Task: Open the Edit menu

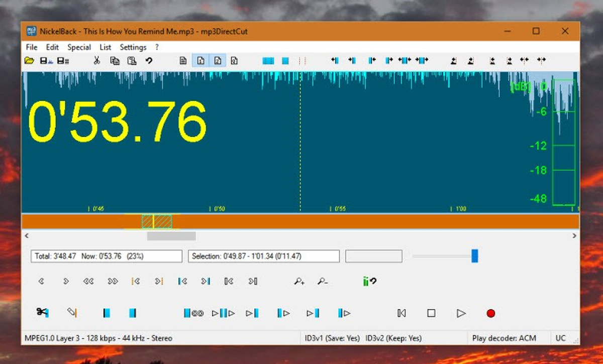Action: (x=52, y=47)
